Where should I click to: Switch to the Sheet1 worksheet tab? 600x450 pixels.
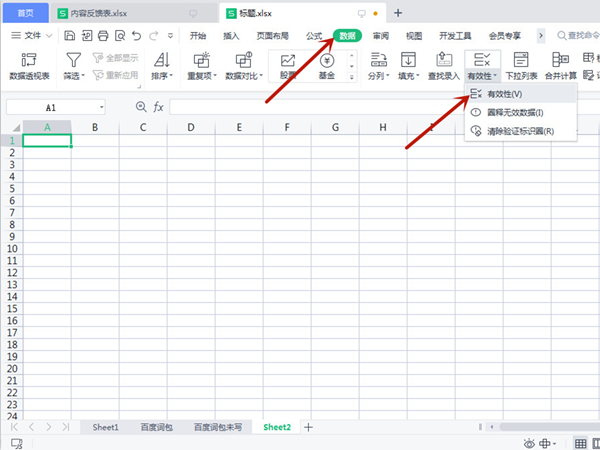[105, 427]
